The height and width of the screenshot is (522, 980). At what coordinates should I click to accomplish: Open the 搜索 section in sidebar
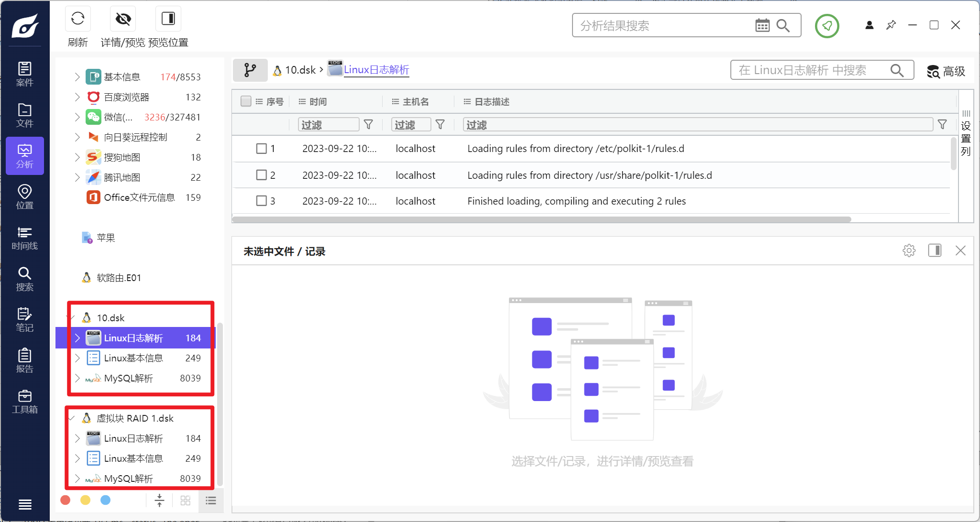click(x=25, y=279)
